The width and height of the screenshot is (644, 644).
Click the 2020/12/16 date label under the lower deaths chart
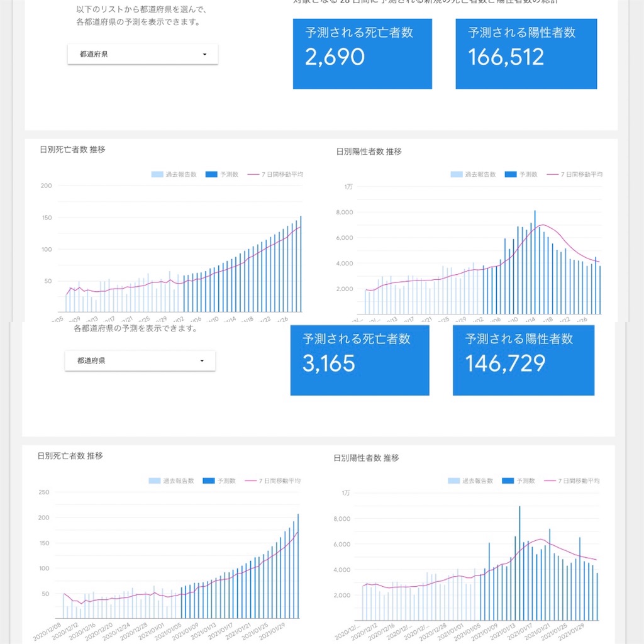82,631
